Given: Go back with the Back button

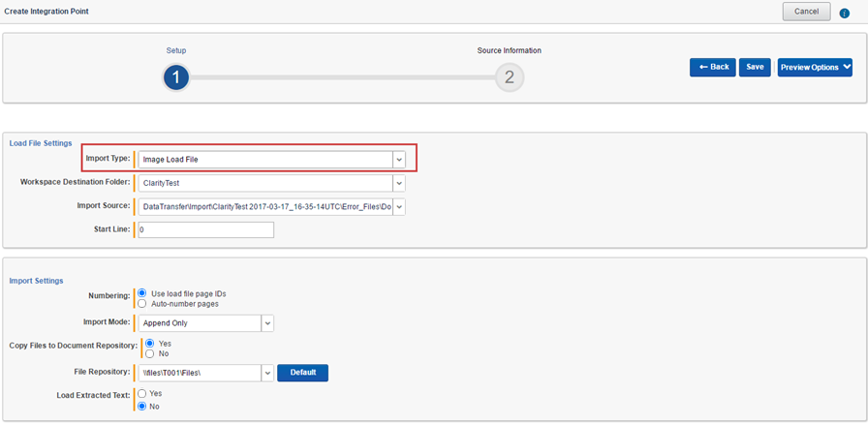Looking at the screenshot, I should click(713, 67).
